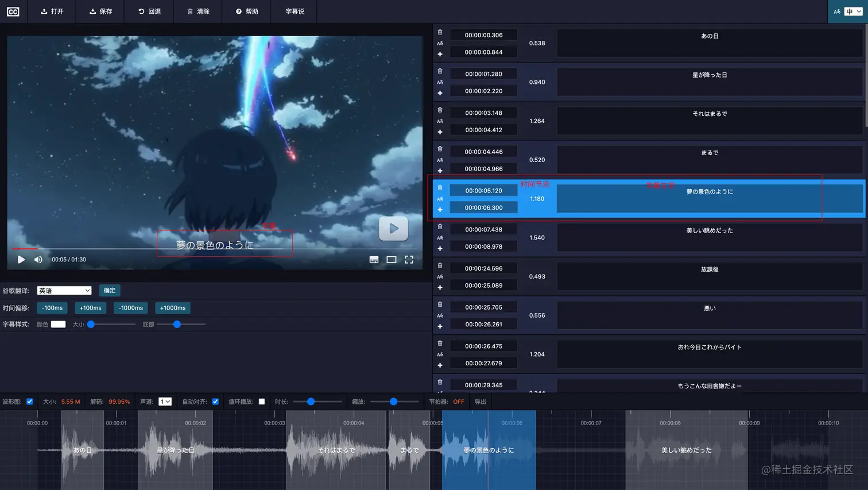The image size is (868, 490).
Task: Delete the それはまるで subtitle row
Action: (x=440, y=110)
